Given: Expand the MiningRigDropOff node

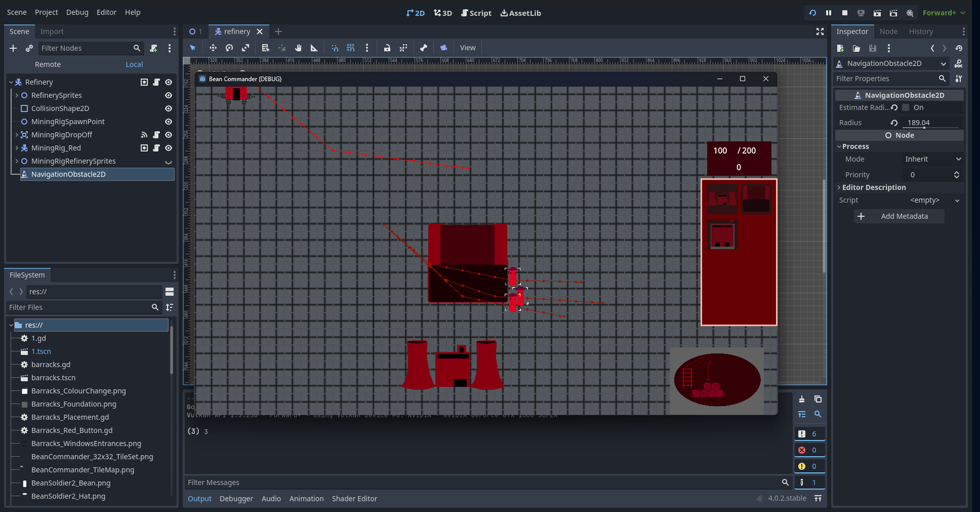Looking at the screenshot, I should [17, 135].
